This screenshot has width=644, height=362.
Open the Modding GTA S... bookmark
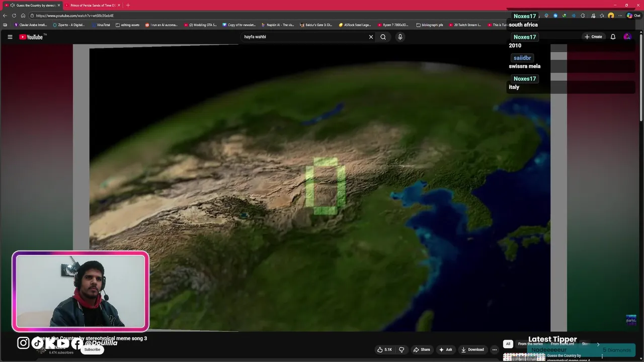pyautogui.click(x=200, y=25)
